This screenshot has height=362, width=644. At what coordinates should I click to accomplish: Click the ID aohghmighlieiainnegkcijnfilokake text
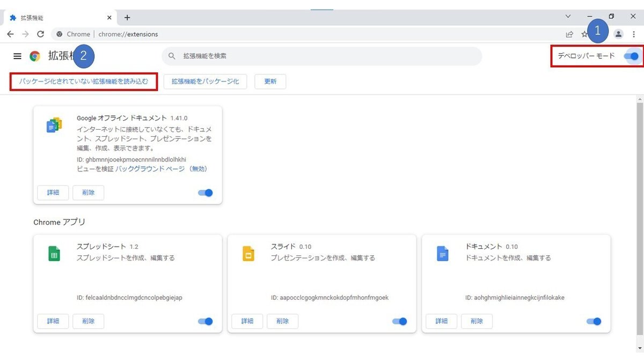(x=515, y=298)
